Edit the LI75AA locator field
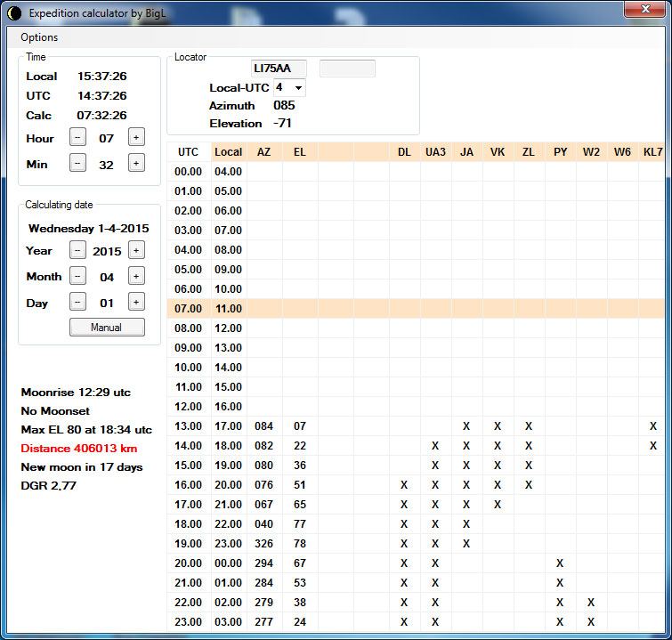This screenshot has width=672, height=640. (279, 69)
